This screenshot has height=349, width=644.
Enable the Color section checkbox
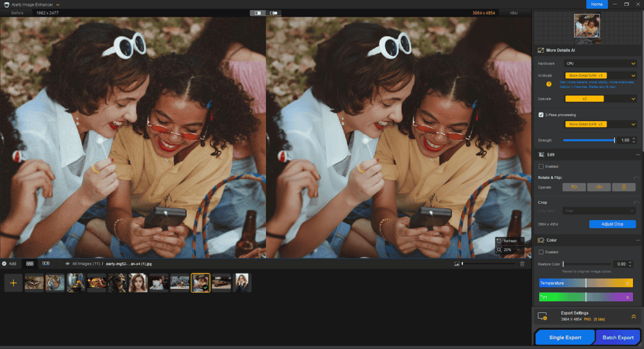(541, 252)
